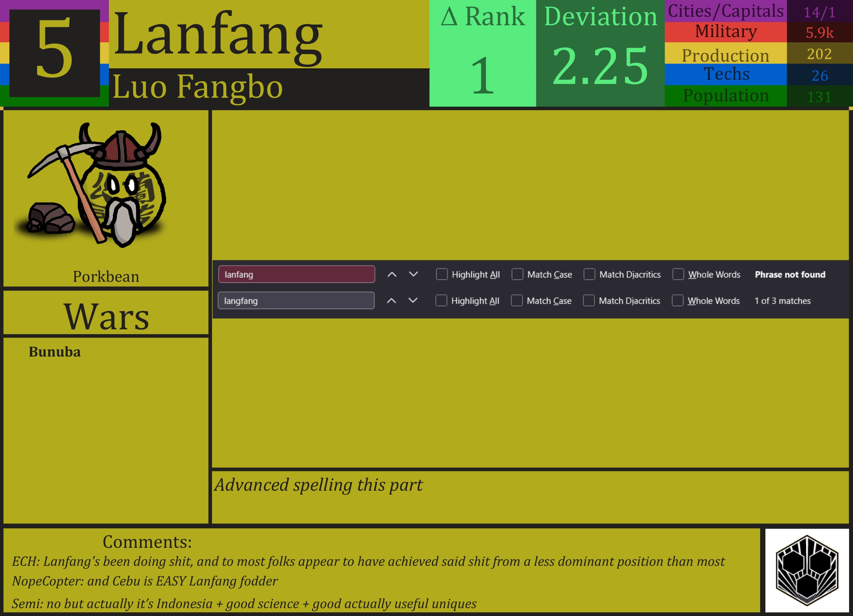Click the Cities/Capitals stat label

click(x=726, y=11)
